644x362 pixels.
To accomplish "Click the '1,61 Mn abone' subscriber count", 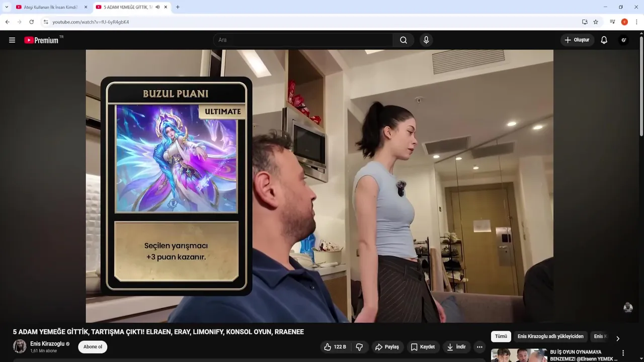I will click(x=43, y=351).
